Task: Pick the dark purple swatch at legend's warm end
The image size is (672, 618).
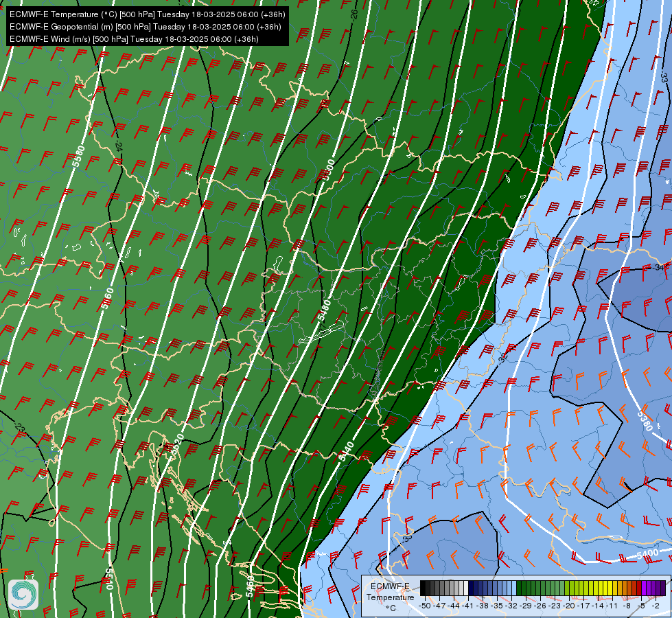Action: (x=663, y=588)
